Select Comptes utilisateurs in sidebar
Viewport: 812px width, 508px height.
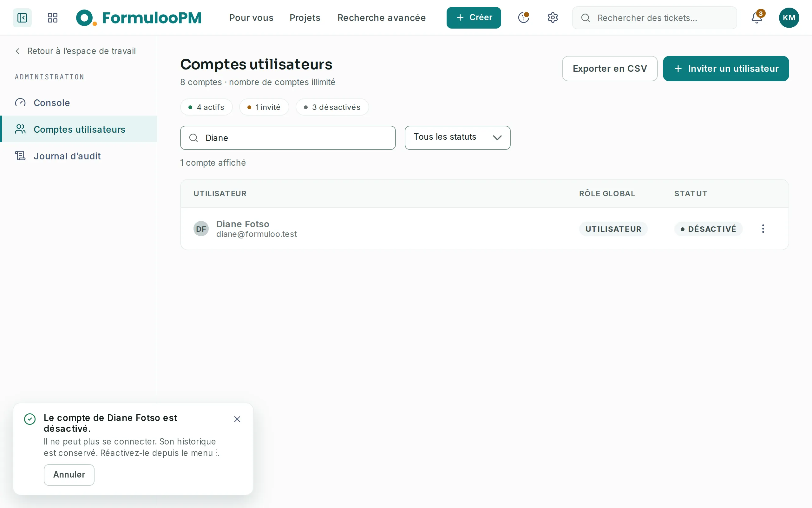(x=79, y=129)
